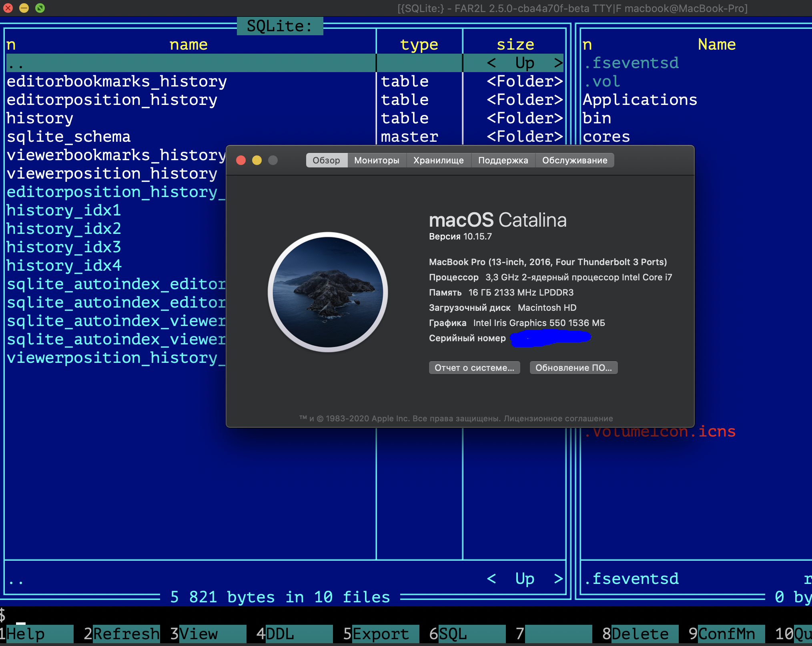The height and width of the screenshot is (646, 812).
Task: Select the Applications folder in right panel
Action: 640,100
